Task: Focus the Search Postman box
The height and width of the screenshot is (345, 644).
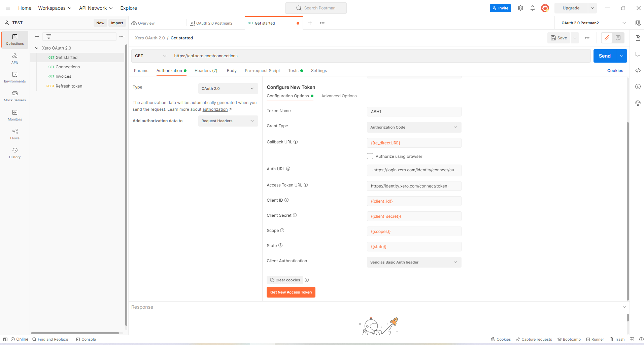Action: (316, 8)
